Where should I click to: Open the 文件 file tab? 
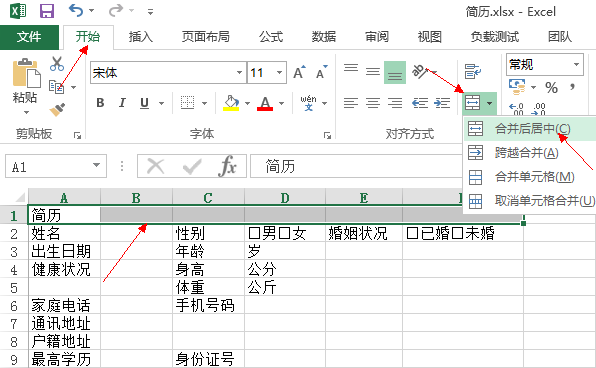coord(29,37)
